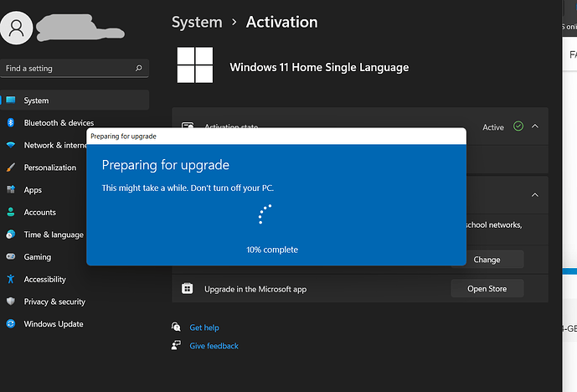577x392 pixels.
Task: Collapse the upgrade edition section chevron
Action: (x=535, y=195)
